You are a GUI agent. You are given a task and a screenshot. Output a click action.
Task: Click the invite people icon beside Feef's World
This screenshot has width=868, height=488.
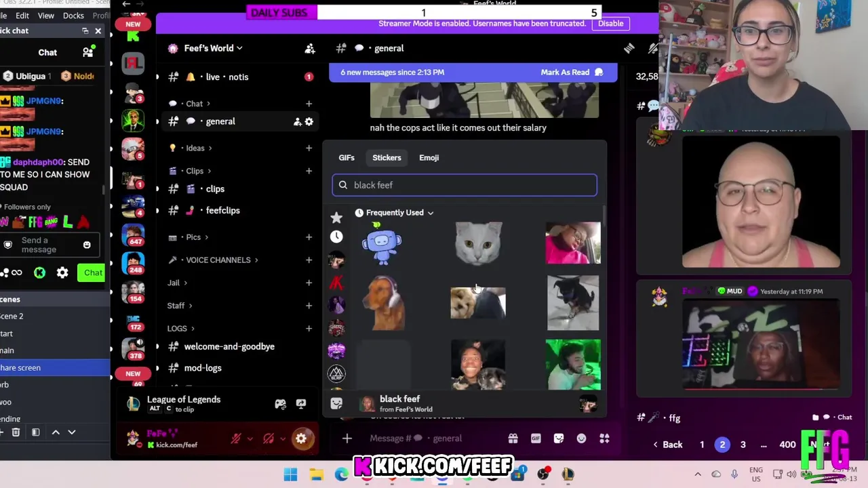coord(310,48)
